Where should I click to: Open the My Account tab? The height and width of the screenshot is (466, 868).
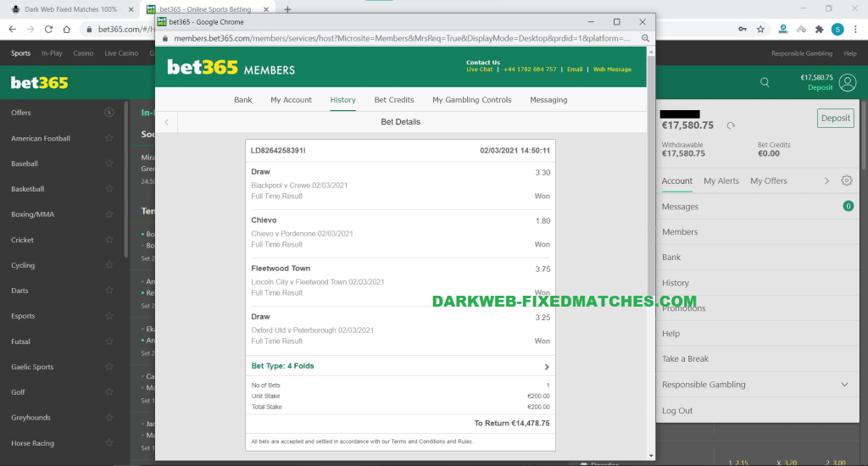point(292,100)
